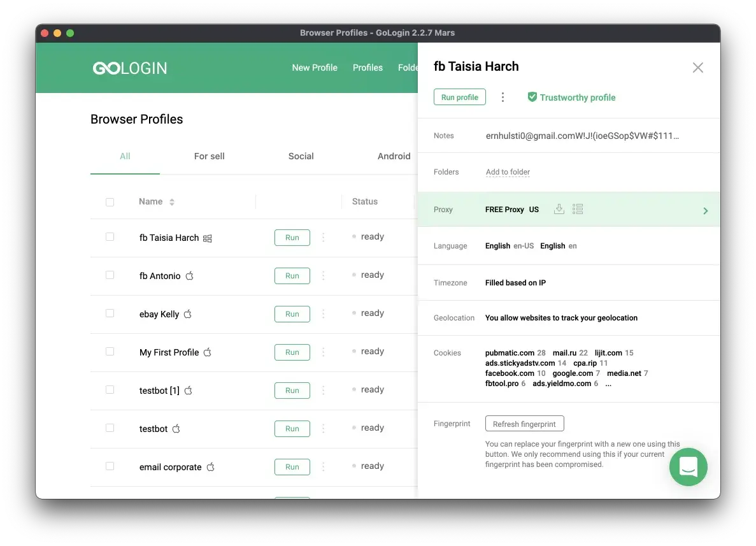
Task: Click the FREE Proxy US label
Action: click(512, 210)
